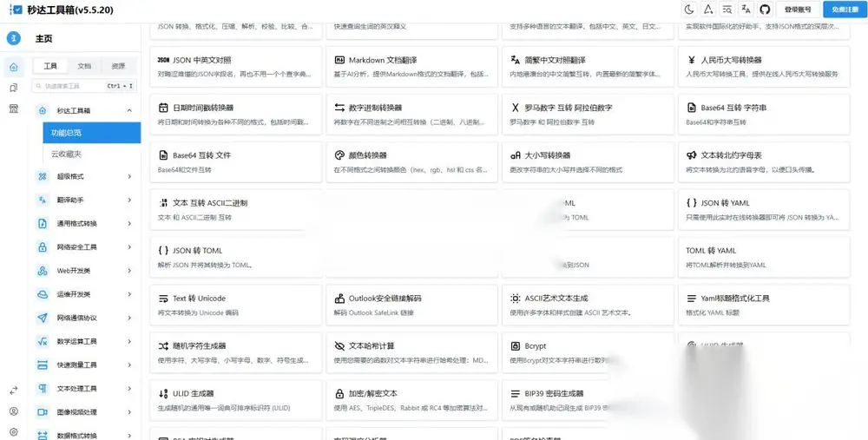Toggle dark mode with the moon icon
The height and width of the screenshot is (440, 868).
(x=688, y=10)
